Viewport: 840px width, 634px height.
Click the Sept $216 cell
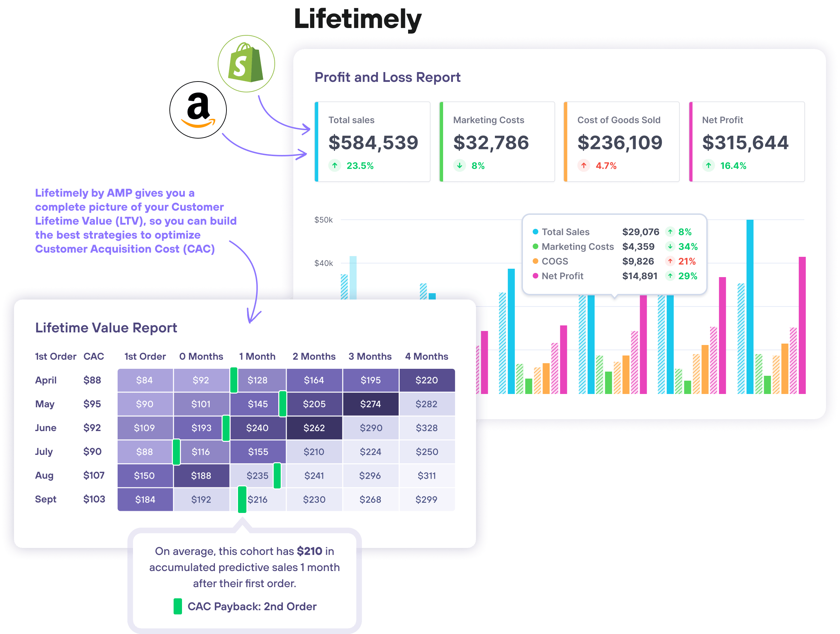click(x=258, y=499)
